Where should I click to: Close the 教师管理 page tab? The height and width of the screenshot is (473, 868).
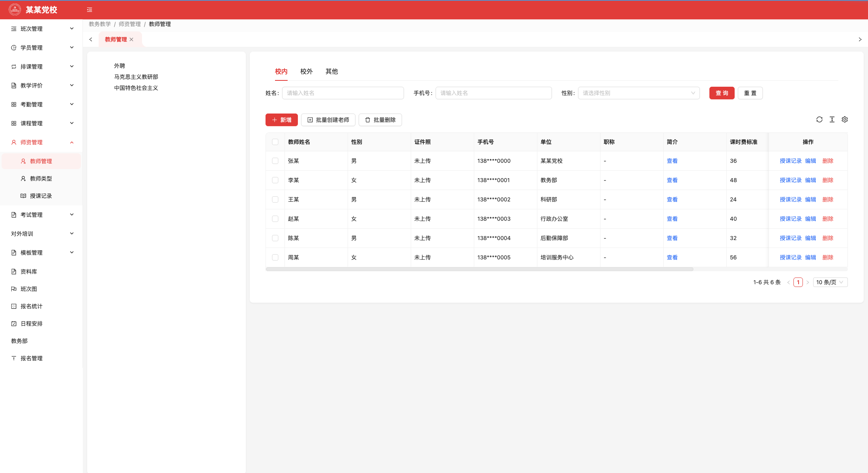(131, 39)
